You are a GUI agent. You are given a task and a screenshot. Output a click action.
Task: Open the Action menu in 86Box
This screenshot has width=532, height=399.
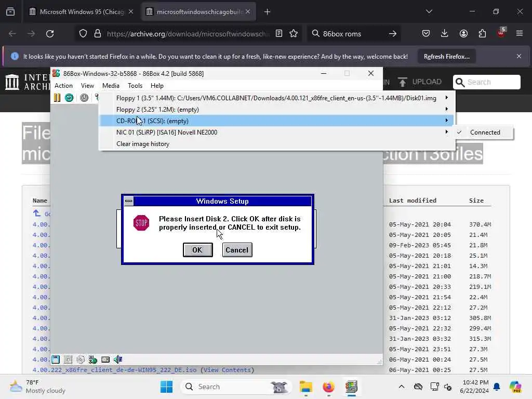63,86
